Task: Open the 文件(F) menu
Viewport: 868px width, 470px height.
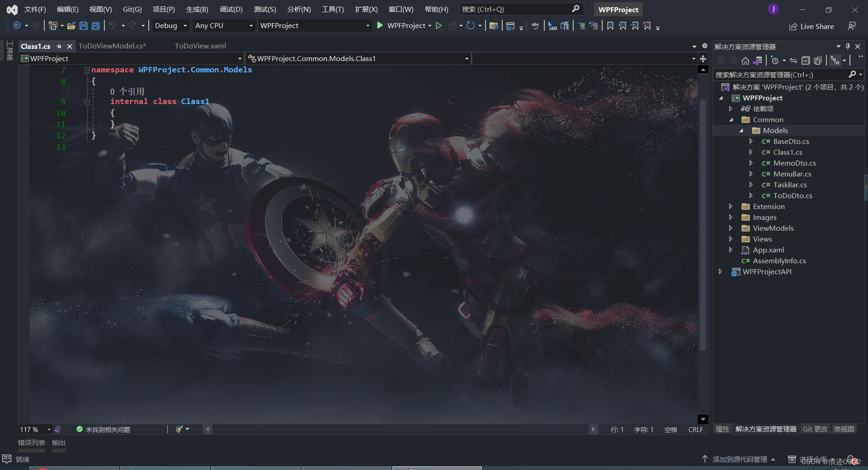Action: point(35,9)
